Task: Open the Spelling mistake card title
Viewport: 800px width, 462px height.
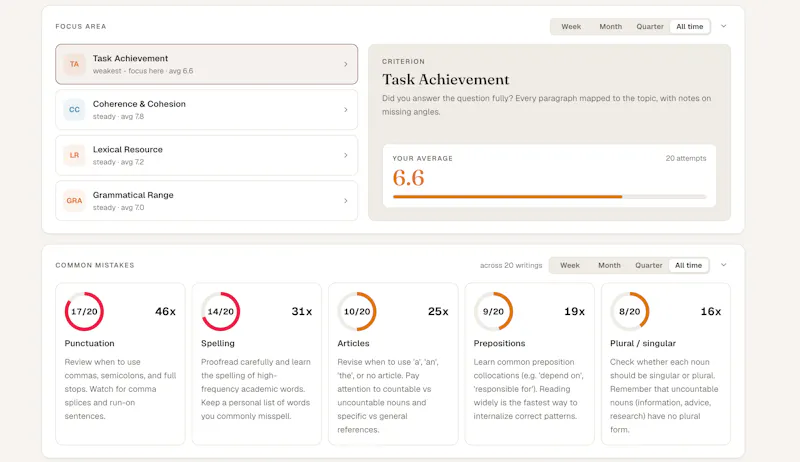Action: (x=218, y=343)
